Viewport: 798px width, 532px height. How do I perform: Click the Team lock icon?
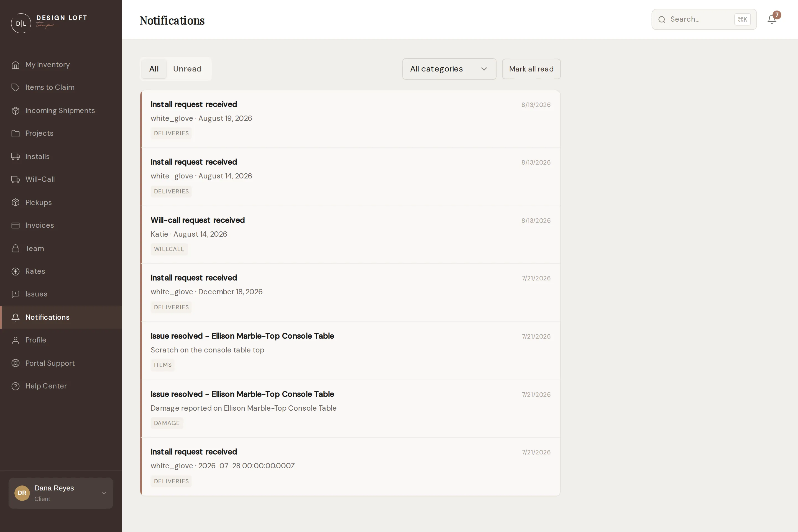pyautogui.click(x=15, y=248)
